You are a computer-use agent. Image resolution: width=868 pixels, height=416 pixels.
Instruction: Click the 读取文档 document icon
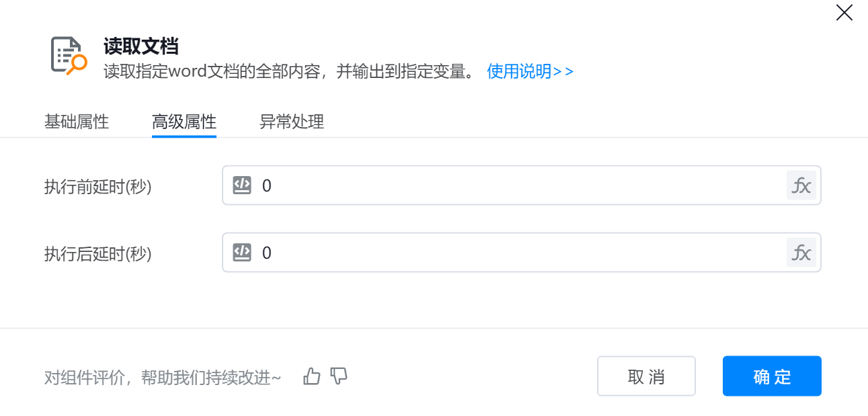click(x=69, y=56)
